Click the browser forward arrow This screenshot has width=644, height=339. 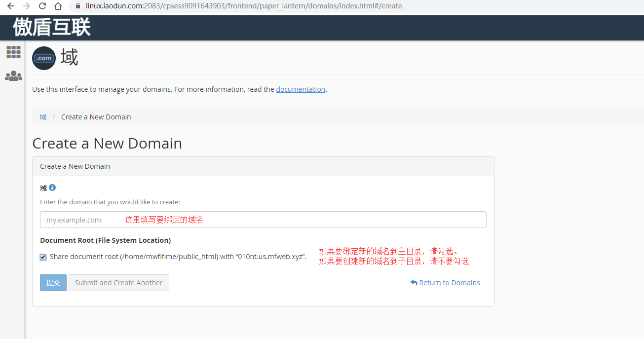pos(27,6)
